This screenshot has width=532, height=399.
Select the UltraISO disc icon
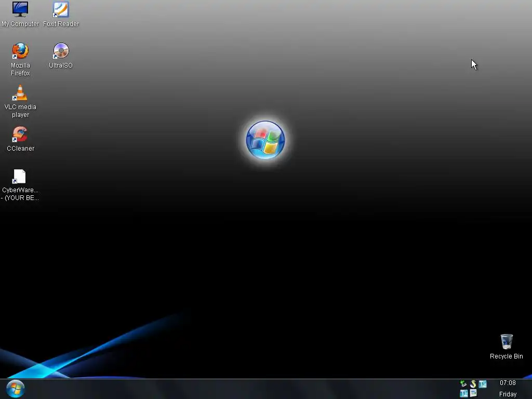click(x=61, y=51)
